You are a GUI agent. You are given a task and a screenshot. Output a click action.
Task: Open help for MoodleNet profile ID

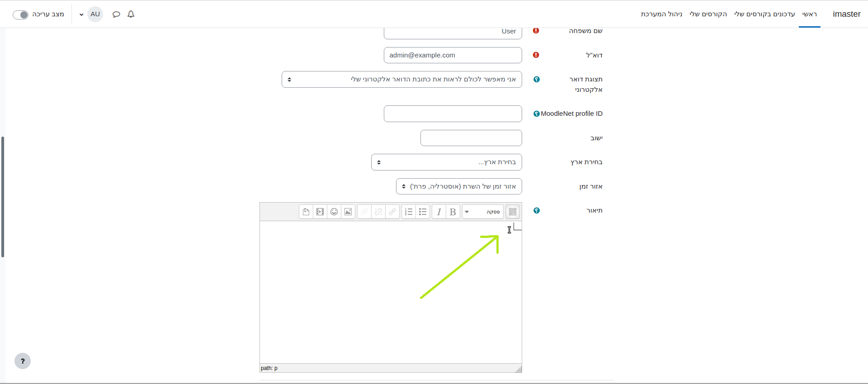tap(537, 114)
